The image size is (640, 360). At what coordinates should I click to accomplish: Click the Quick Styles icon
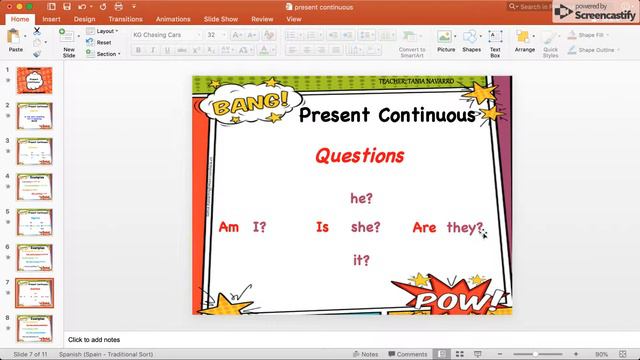(x=550, y=38)
